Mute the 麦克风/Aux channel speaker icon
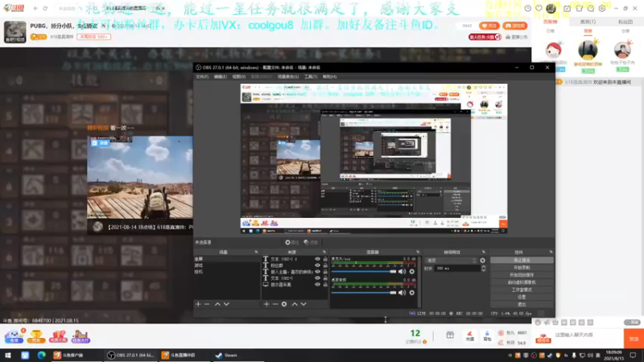Screen dimensions: 644x362 point(402,271)
